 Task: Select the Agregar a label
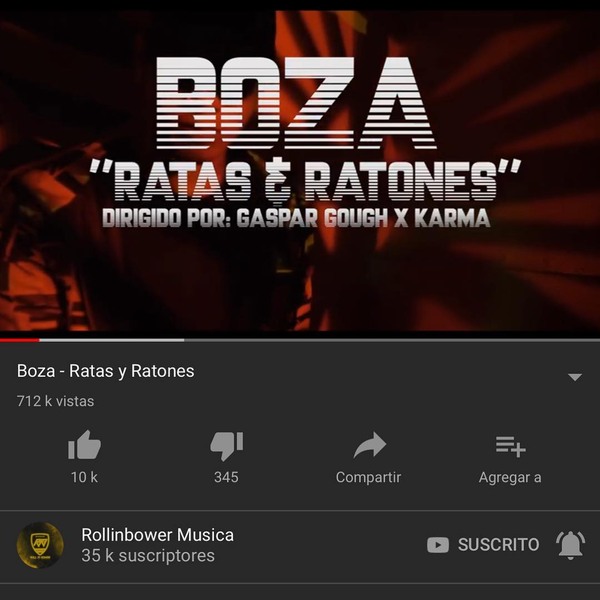[510, 478]
